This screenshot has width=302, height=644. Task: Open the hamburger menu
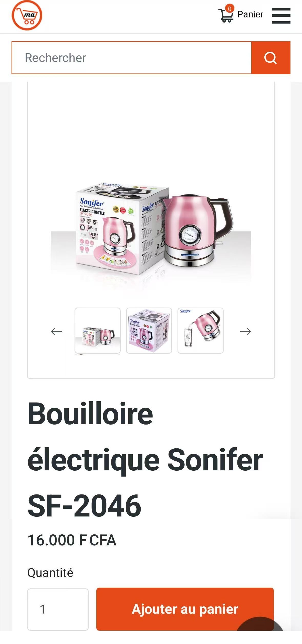point(281,16)
